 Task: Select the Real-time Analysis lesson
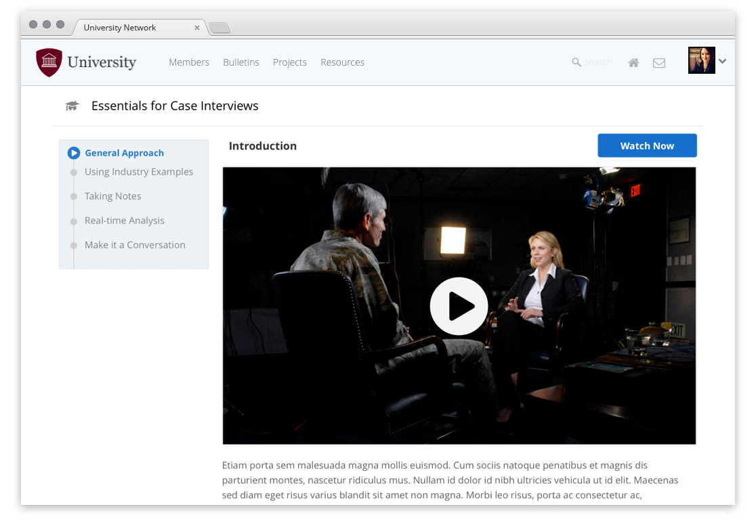pos(125,221)
